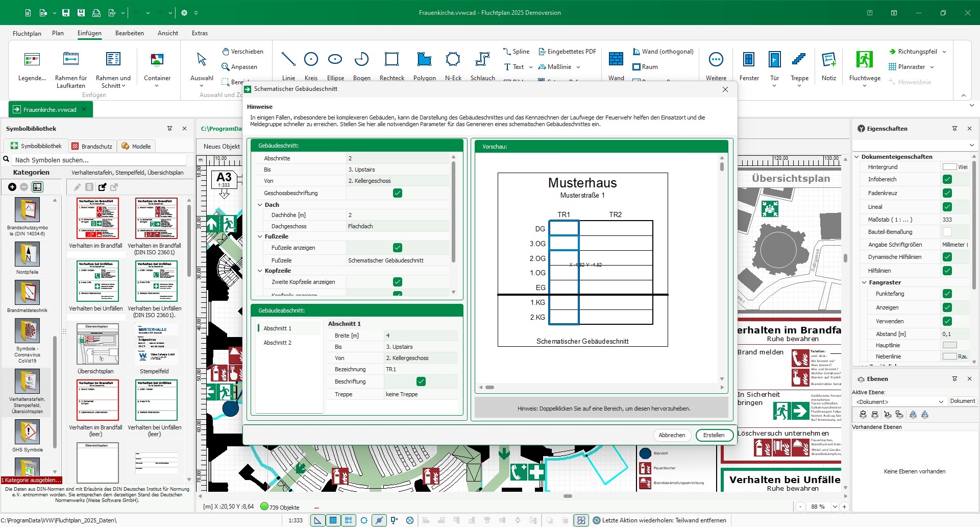The image size is (980, 527).
Task: Select the Ellipse drawing tool
Action: tap(335, 60)
